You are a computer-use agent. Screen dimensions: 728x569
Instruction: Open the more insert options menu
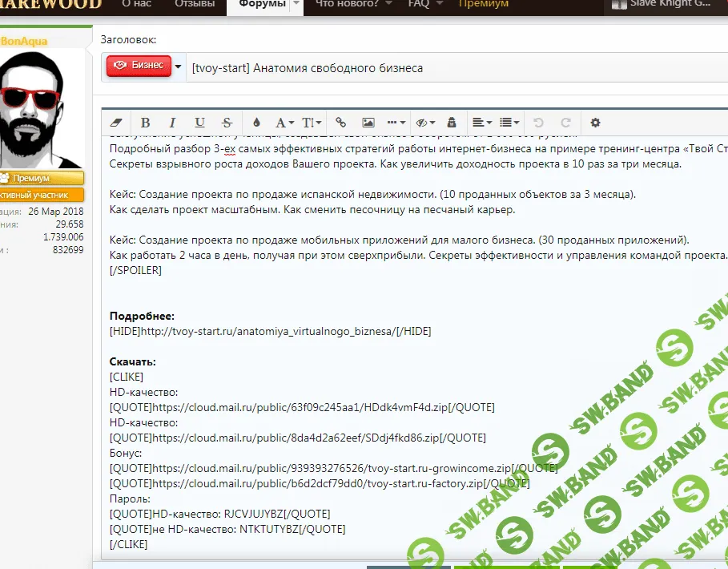coord(396,123)
